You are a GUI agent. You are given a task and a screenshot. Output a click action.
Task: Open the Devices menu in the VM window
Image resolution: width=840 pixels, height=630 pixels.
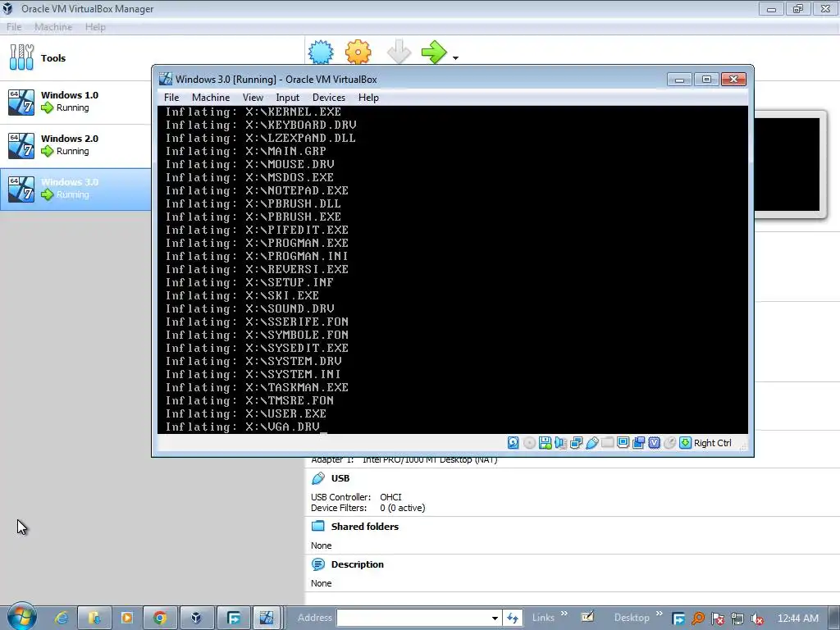coord(329,98)
